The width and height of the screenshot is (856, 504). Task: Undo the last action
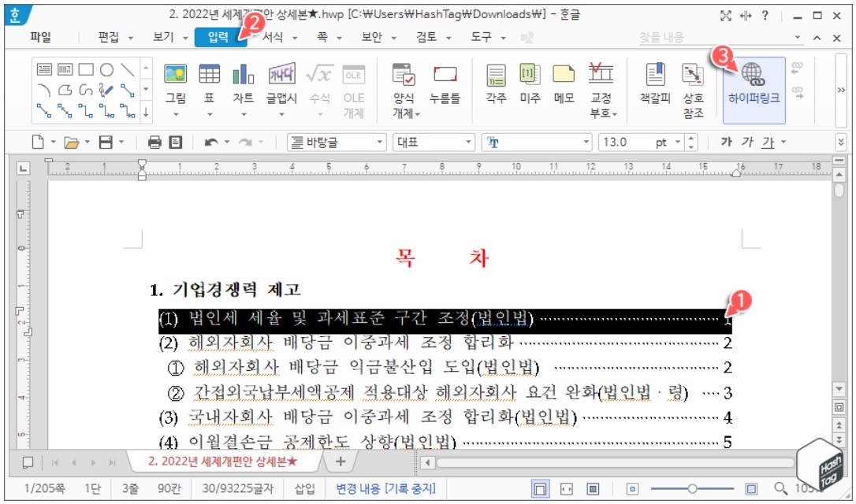pos(210,143)
